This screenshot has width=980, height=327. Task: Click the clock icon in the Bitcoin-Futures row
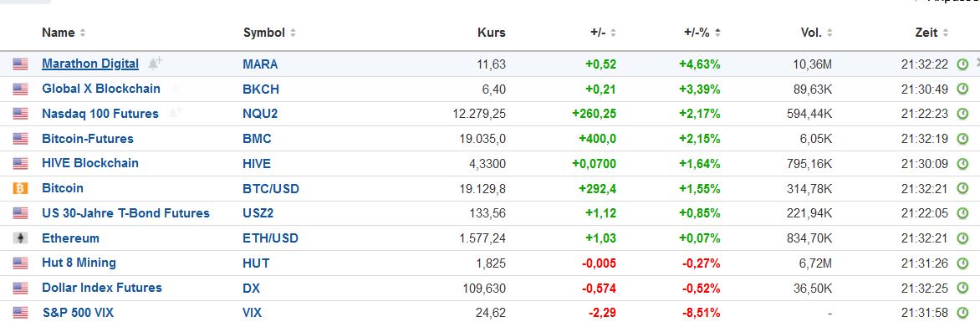click(x=962, y=139)
